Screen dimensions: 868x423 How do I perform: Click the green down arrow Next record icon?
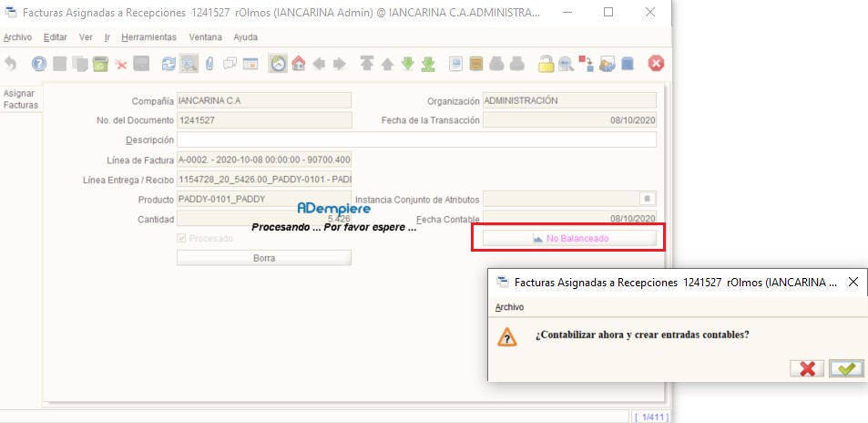pos(408,64)
